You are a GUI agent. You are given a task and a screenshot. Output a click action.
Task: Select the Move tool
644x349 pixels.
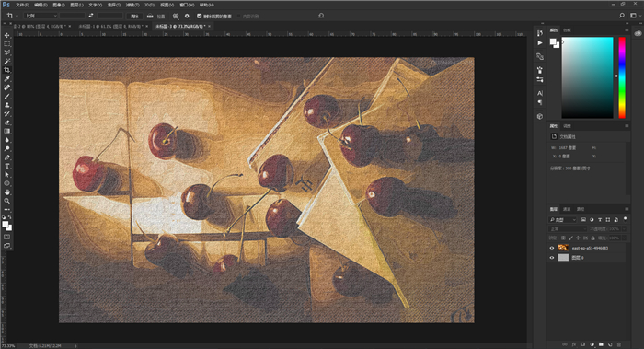tap(7, 35)
